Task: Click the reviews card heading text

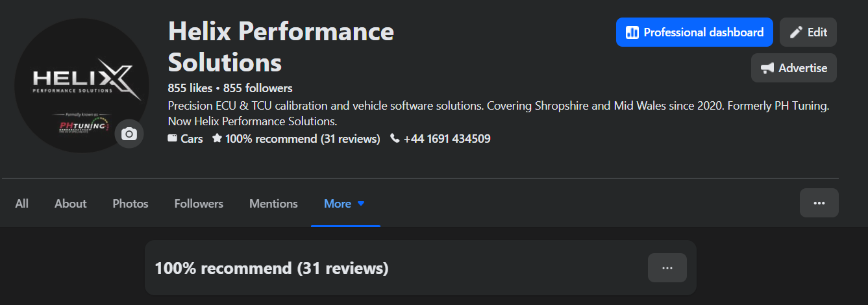Action: [x=271, y=267]
